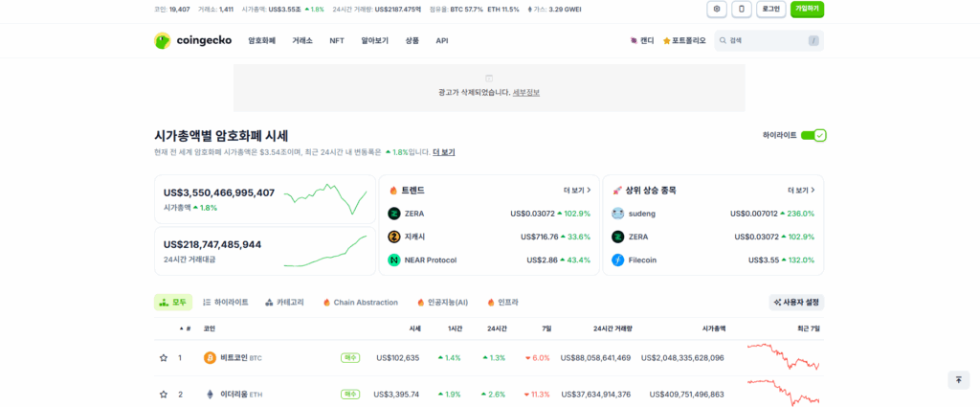
Task: Open the NFT menu
Action: pyautogui.click(x=337, y=40)
